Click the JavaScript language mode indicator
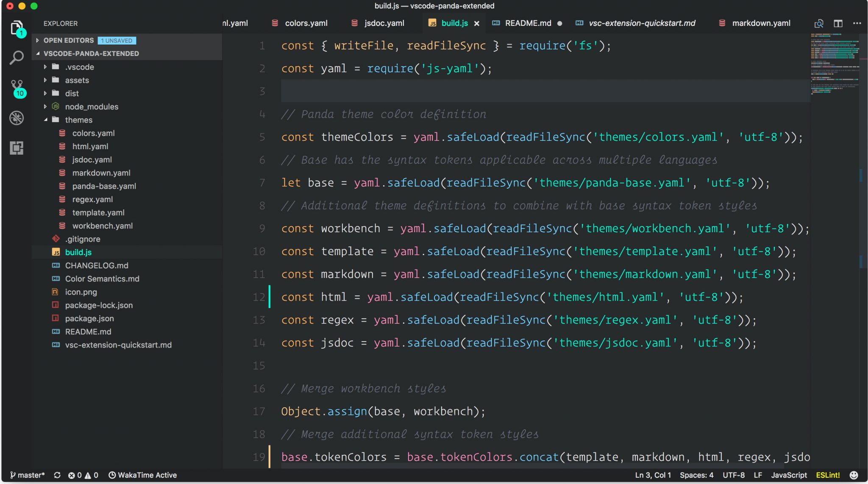 (789, 475)
